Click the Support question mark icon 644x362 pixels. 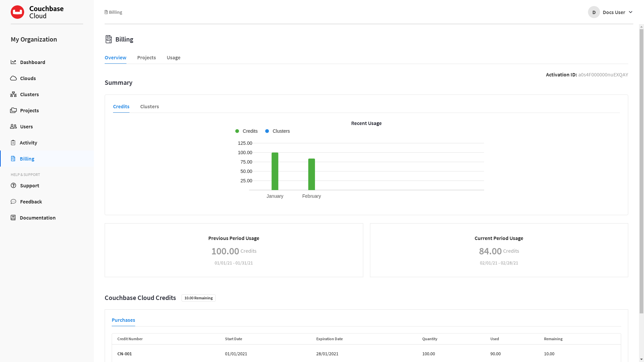[x=13, y=185]
